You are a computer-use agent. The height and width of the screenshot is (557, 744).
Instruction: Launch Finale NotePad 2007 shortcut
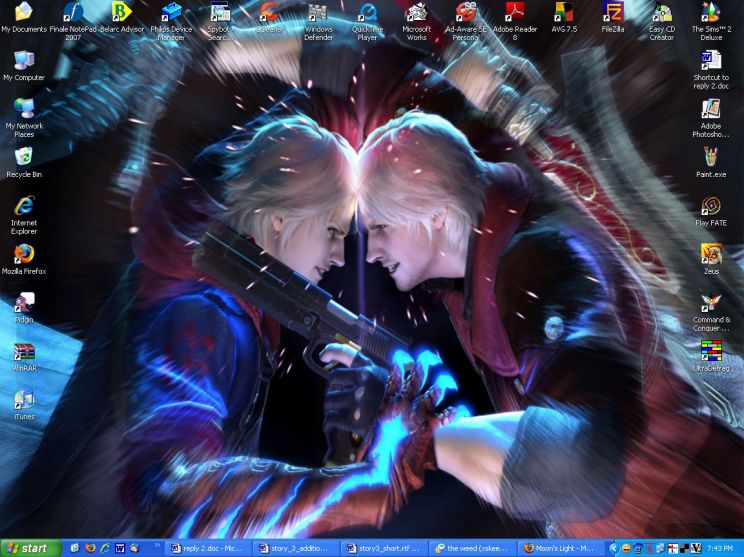[73, 20]
